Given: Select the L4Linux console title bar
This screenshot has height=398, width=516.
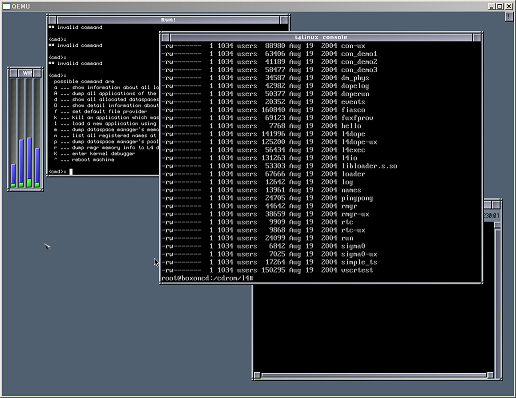Looking at the screenshot, I should point(321,37).
